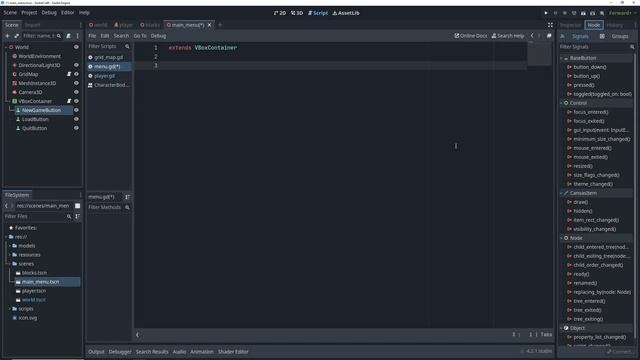Switch to the 2D workspace

[280, 13]
